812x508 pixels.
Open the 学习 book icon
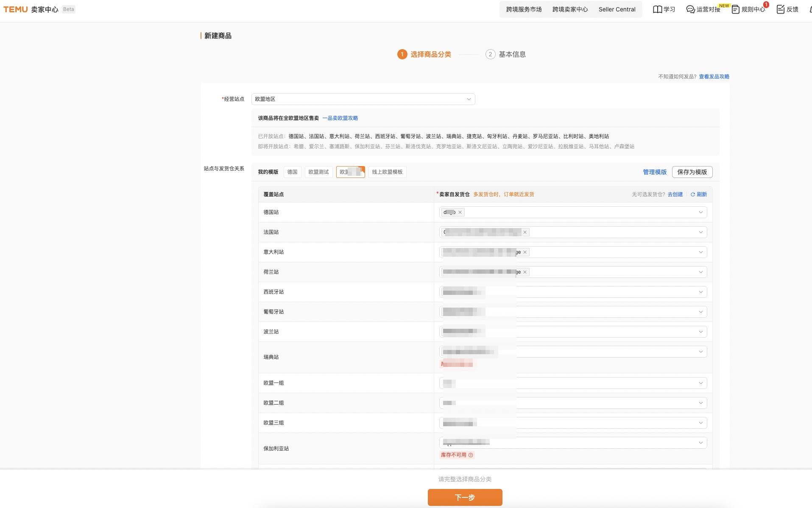(657, 9)
